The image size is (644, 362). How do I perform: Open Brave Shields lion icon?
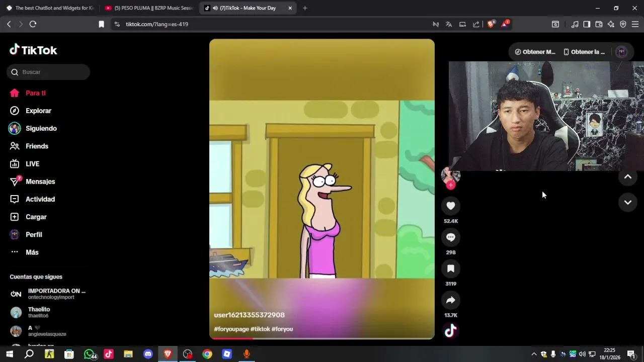pos(491,24)
